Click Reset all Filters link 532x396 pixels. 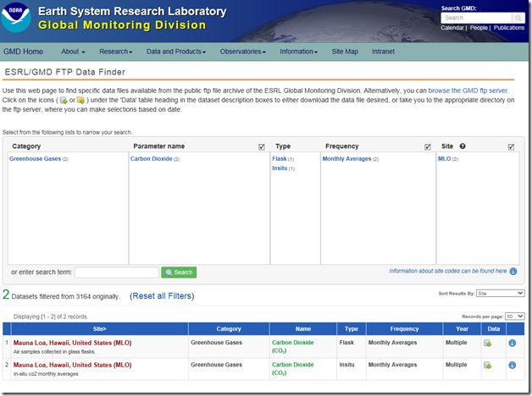pyautogui.click(x=162, y=296)
